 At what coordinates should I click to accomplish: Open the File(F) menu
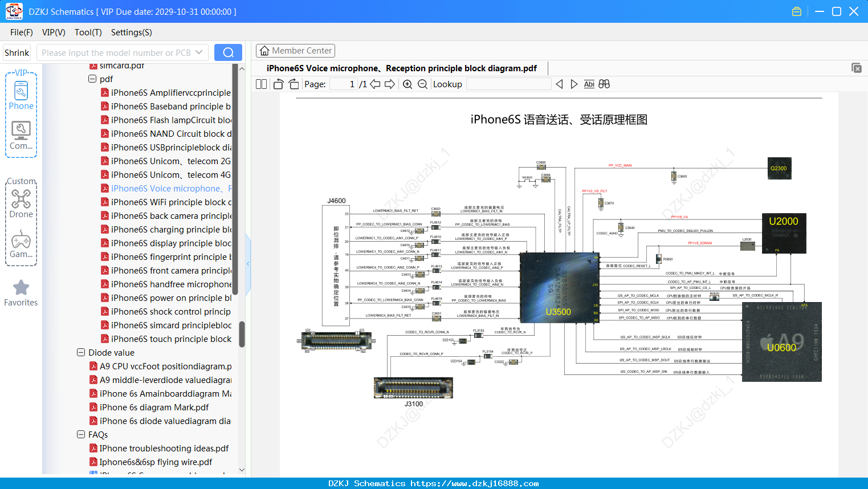(x=22, y=32)
